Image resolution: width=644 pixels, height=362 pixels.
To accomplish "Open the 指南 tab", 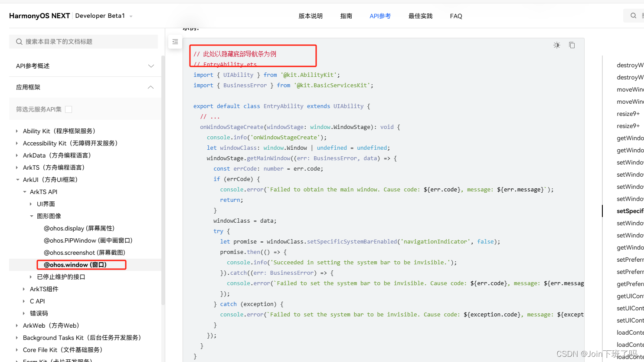I will 346,16.
